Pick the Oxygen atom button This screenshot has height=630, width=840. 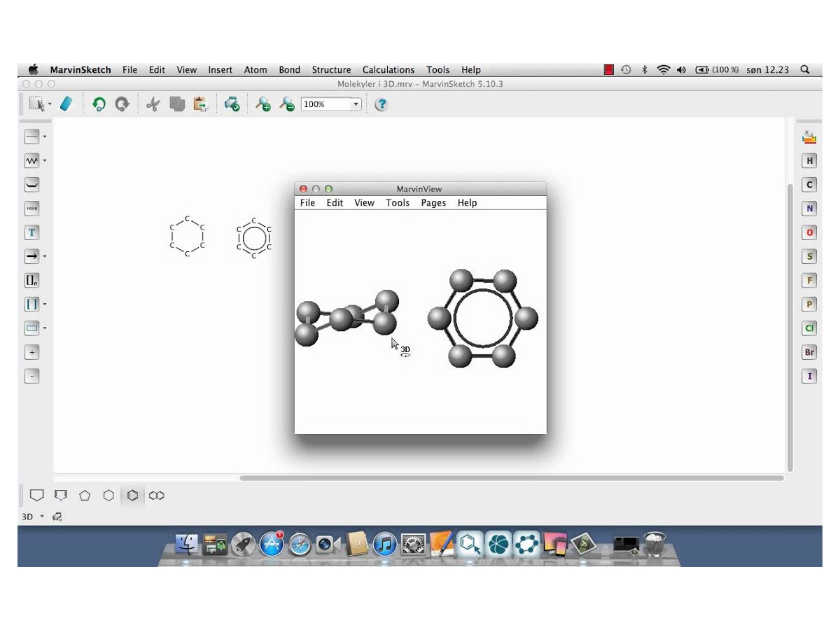[809, 232]
